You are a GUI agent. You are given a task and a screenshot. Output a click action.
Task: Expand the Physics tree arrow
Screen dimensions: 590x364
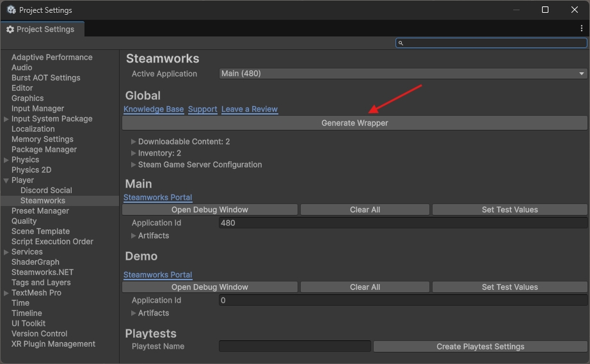(6, 160)
